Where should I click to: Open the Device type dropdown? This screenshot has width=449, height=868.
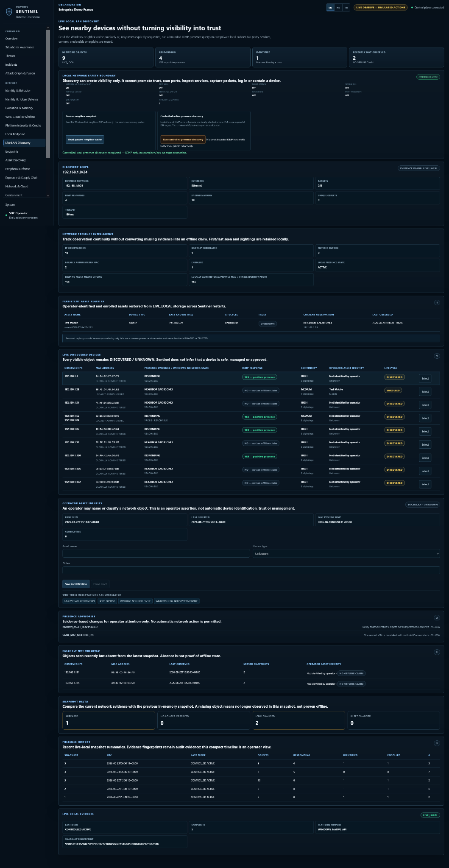point(346,553)
